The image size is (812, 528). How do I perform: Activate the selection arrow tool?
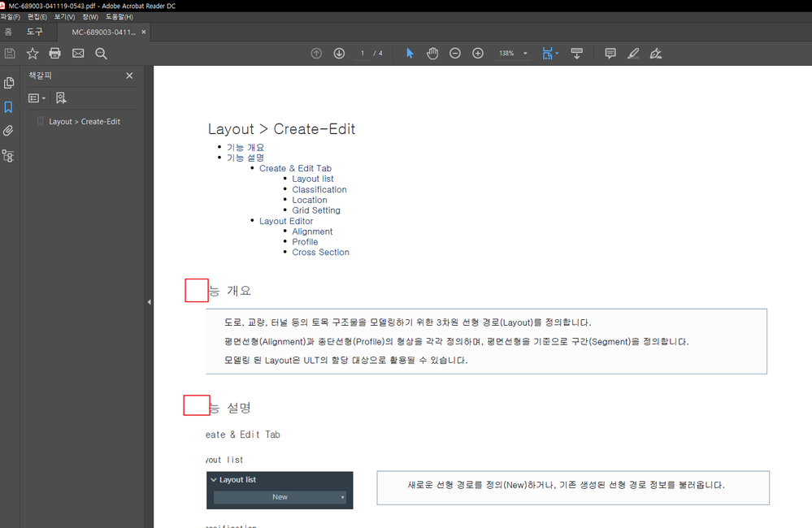(410, 54)
